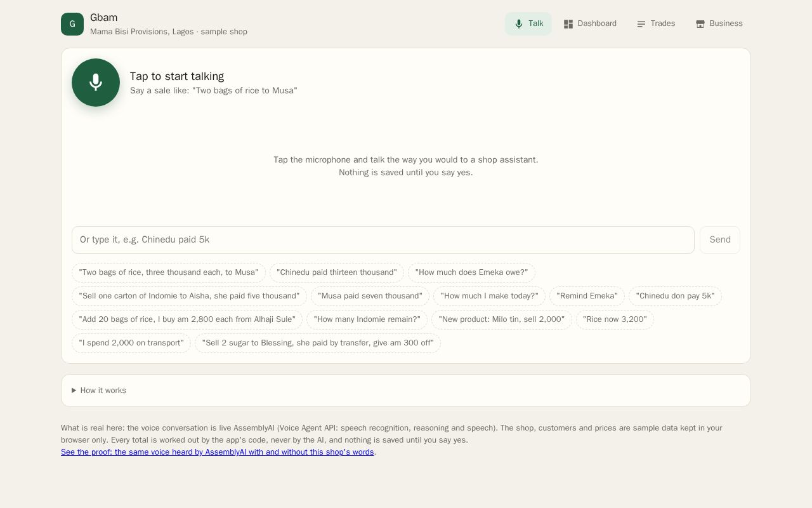The image size is (812, 508).
Task: Select the microphone icon in Talk tab
Action: pos(519,24)
